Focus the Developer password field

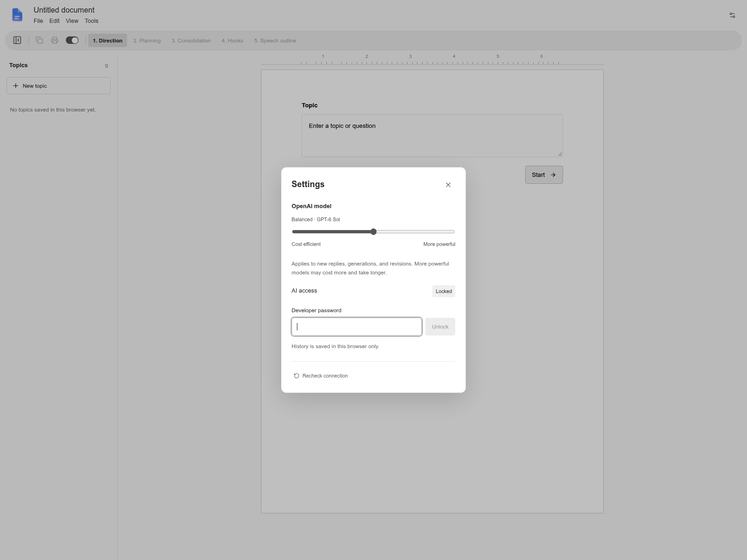point(357,327)
